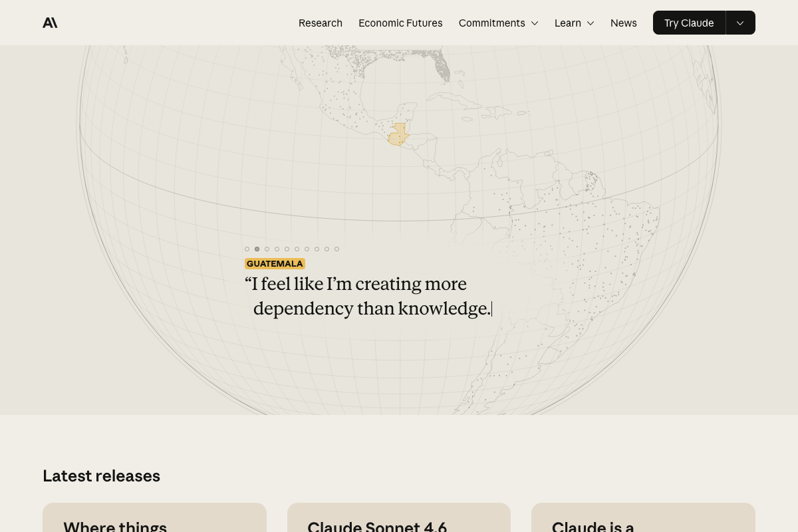Viewport: 798px width, 532px height.
Task: Select the third quote carousel dot
Action: coord(267,249)
